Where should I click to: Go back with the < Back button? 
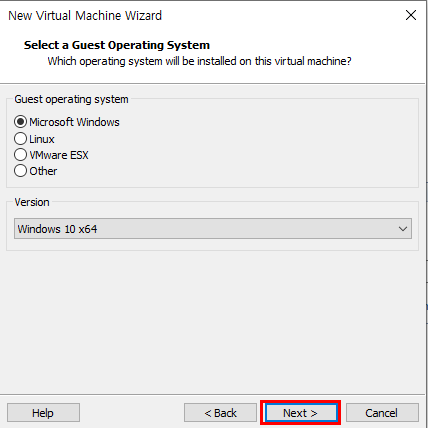coord(220,413)
